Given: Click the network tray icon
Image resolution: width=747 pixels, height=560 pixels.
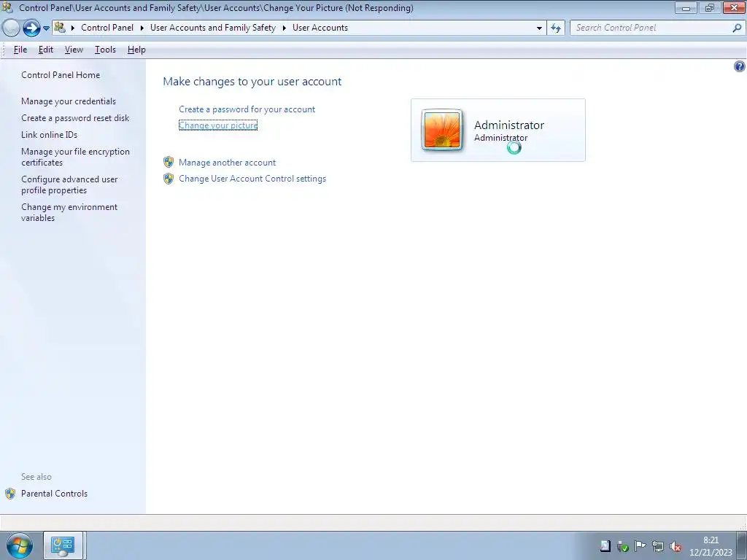Looking at the screenshot, I should [x=658, y=547].
